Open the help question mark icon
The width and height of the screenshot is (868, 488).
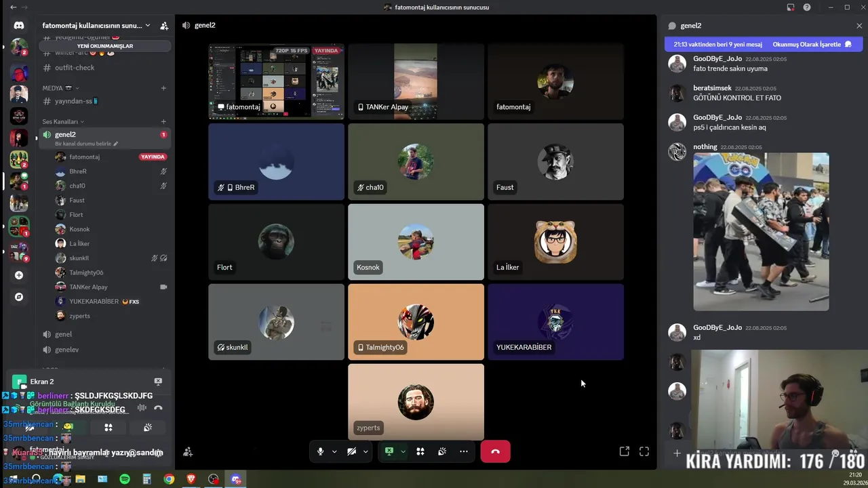[807, 7]
